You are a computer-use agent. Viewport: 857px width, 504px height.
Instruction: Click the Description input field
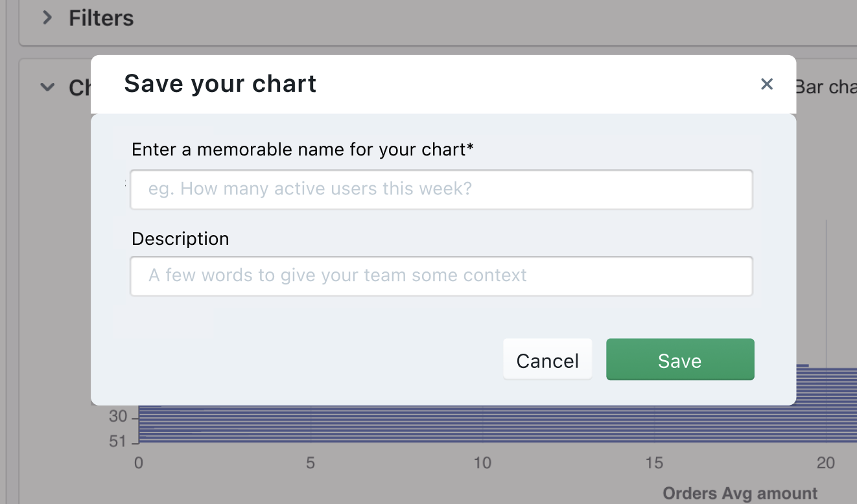441,275
